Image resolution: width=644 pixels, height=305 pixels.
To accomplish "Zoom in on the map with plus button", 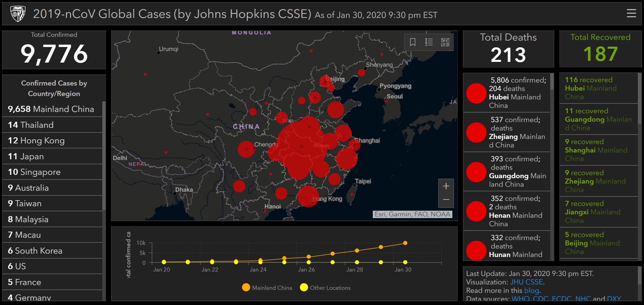I will [x=446, y=186].
